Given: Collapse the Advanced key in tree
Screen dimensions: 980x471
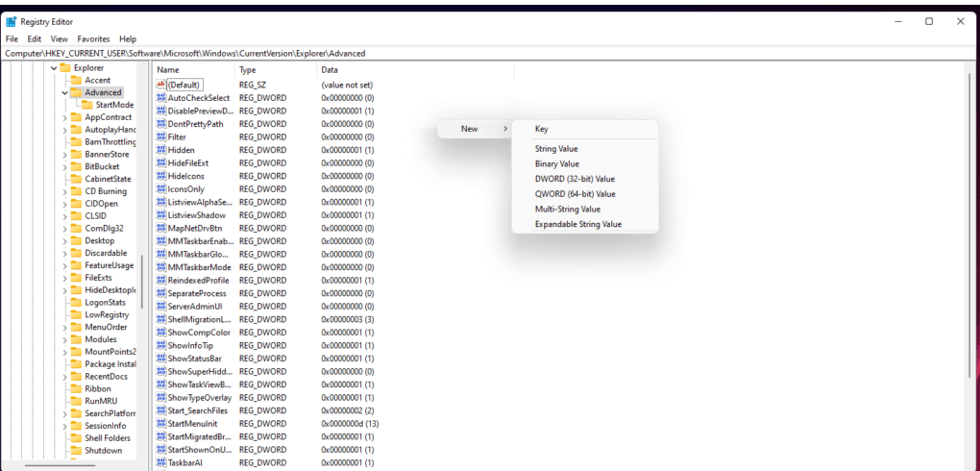Looking at the screenshot, I should pyautogui.click(x=64, y=93).
